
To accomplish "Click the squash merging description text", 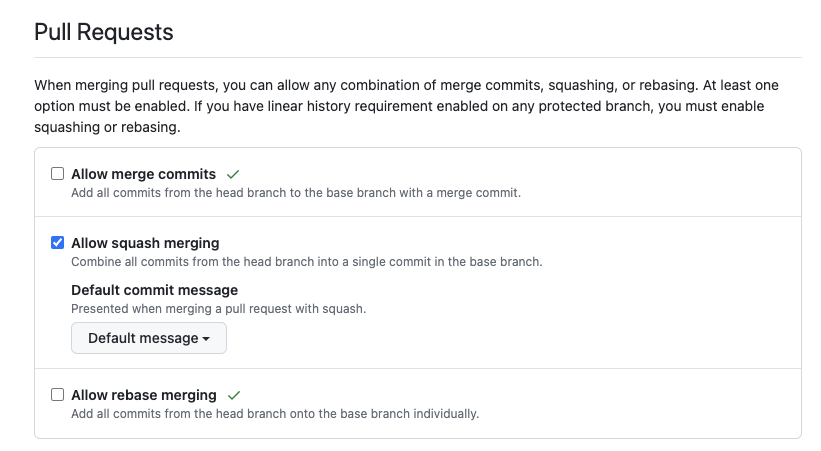I will pos(307,262).
